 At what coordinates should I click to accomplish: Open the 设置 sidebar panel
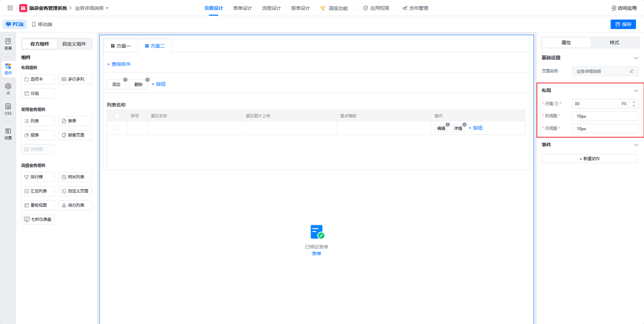tap(8, 134)
